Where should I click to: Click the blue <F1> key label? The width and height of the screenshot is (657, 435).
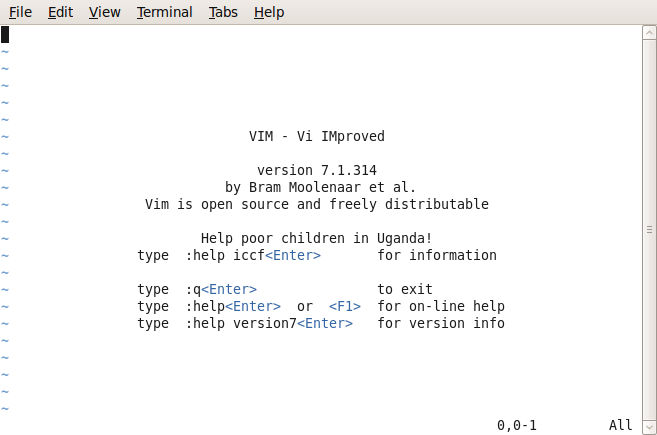[345, 306]
